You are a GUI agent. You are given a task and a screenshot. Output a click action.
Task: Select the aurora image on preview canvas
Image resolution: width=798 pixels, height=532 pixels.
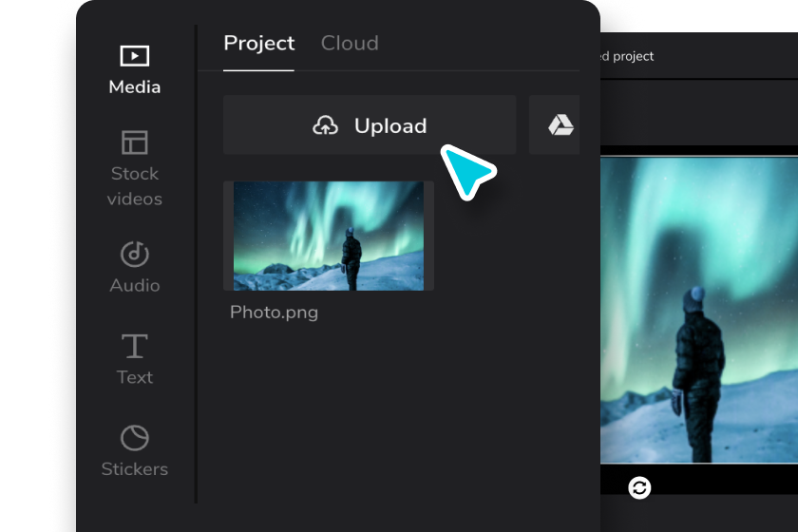699,309
